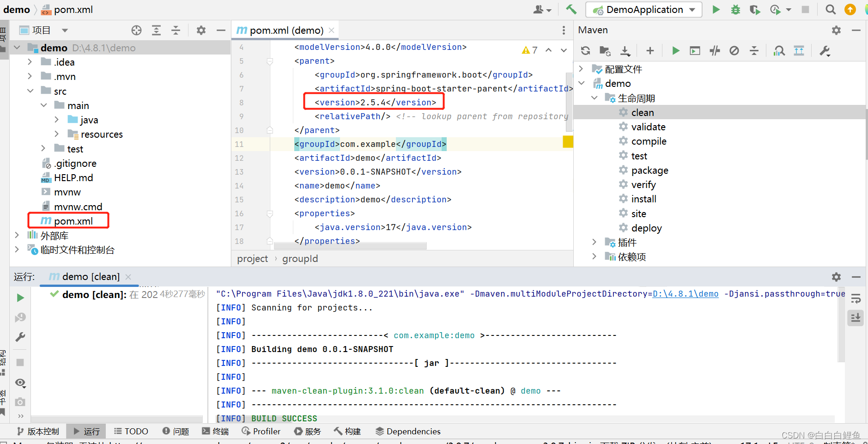Toggle skip tests mode icon
This screenshot has width=868, height=444.
coord(734,51)
